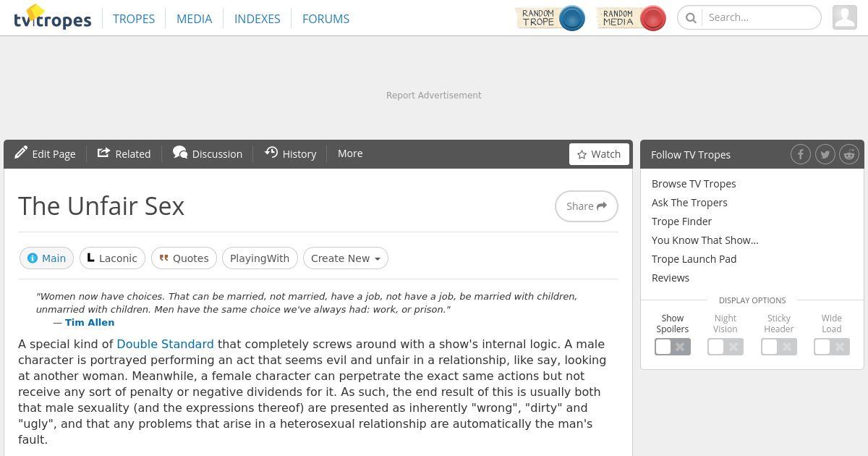Click Report Advertisement link
Screen dimensions: 868x456
coord(434,95)
